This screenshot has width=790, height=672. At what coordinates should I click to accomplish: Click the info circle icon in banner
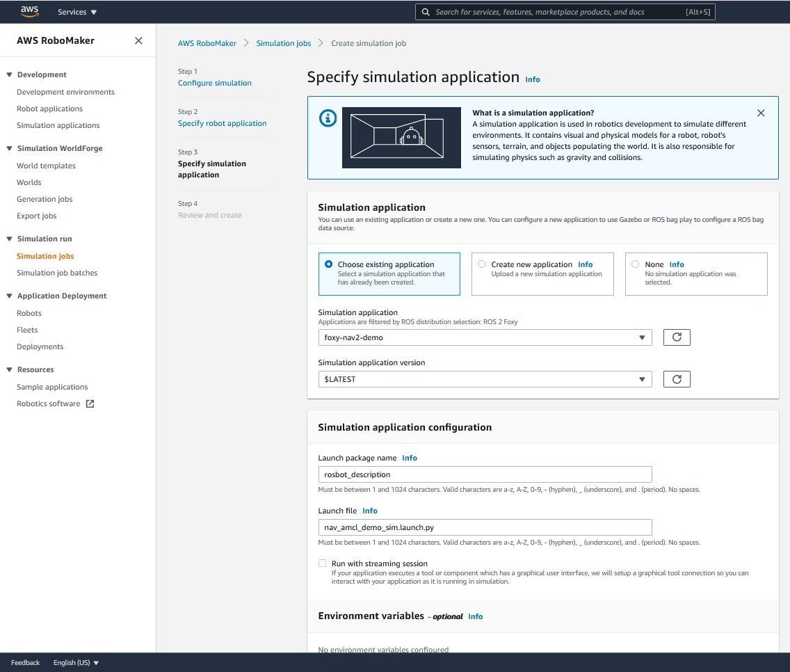[328, 118]
